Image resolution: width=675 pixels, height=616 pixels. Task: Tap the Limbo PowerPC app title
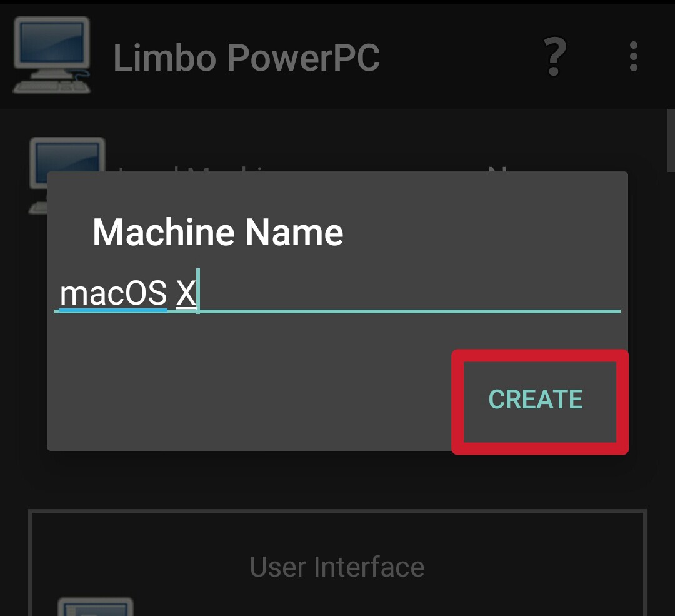tap(246, 58)
